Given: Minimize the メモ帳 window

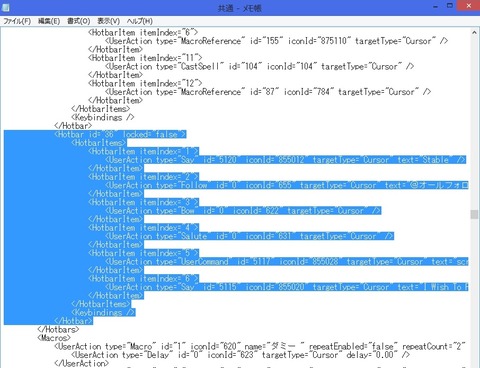Looking at the screenshot, I should coord(435,6).
